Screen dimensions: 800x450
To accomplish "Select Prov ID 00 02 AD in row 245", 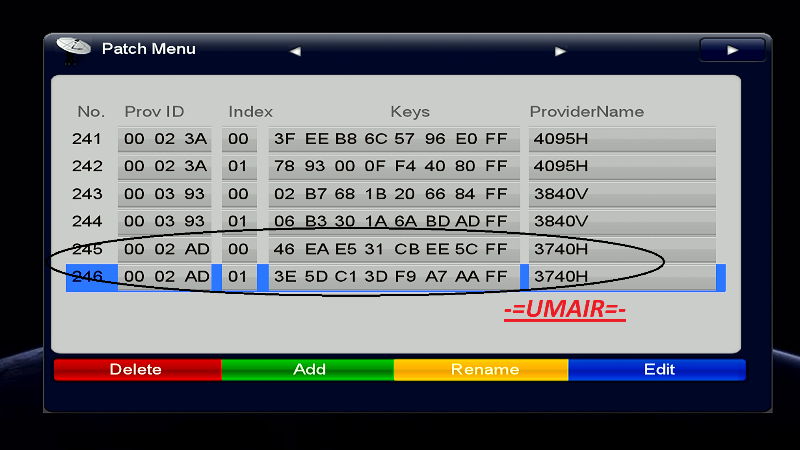I will coord(164,249).
